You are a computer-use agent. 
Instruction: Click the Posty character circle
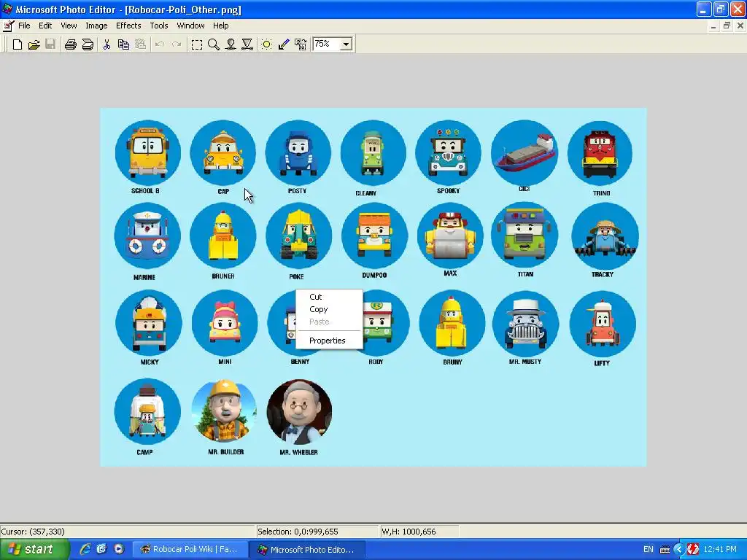[x=298, y=152]
